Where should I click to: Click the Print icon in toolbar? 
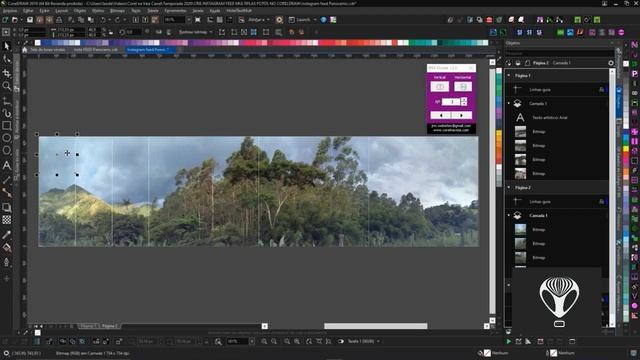pyautogui.click(x=59, y=20)
